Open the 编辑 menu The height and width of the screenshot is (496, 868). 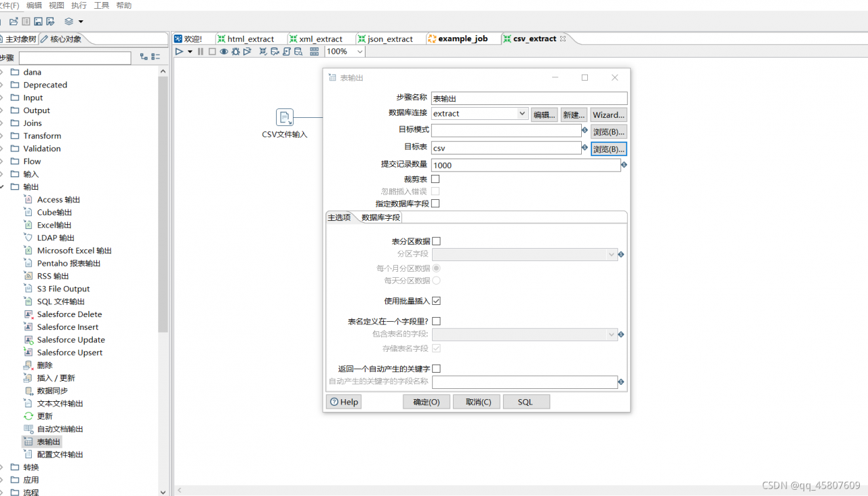[x=34, y=5]
